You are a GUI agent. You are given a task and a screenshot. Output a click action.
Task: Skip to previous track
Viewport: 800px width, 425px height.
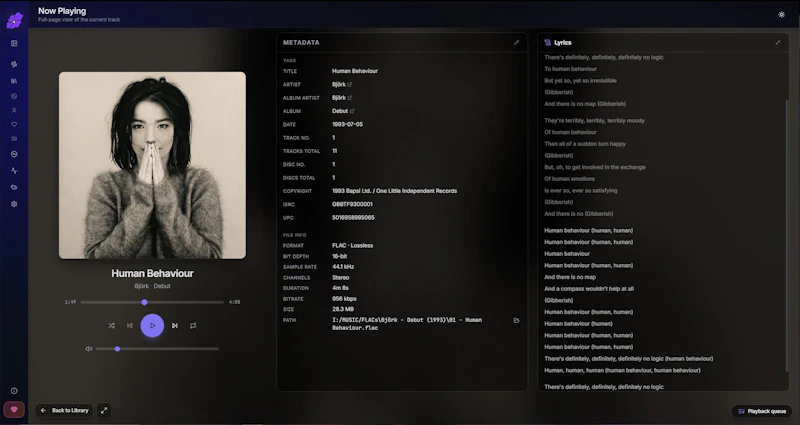pos(130,326)
